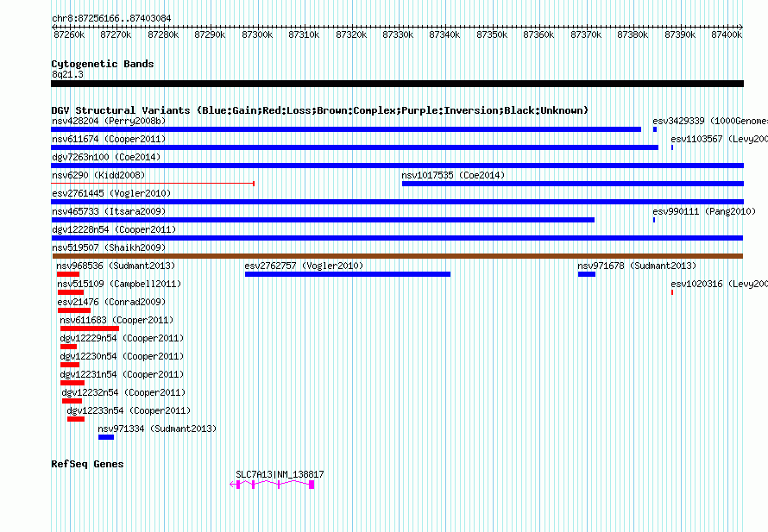Click the Cytogenetic Bands track title
The width and height of the screenshot is (768, 532).
click(x=103, y=64)
